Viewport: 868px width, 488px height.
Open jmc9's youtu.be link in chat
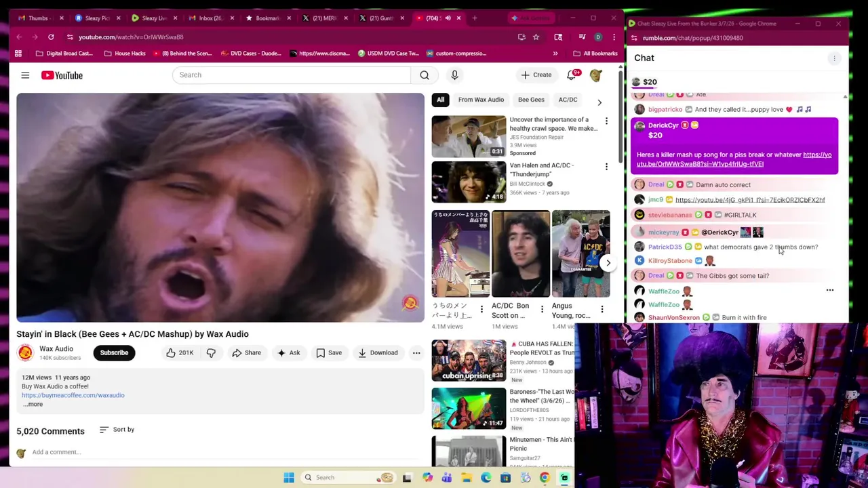[750, 200]
